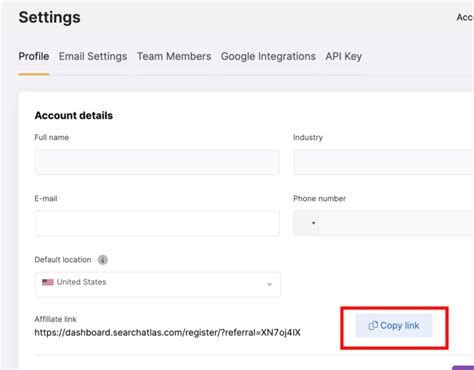Expand the default location chevron arrow

click(269, 284)
